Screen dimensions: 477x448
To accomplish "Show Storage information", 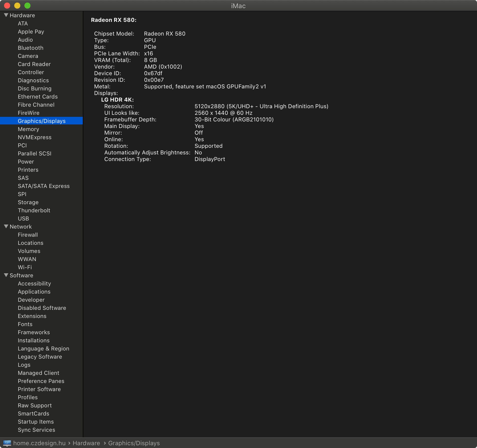I will click(x=28, y=202).
